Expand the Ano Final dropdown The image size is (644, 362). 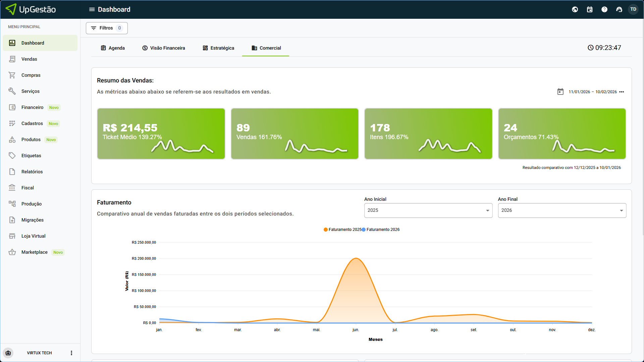pyautogui.click(x=562, y=210)
